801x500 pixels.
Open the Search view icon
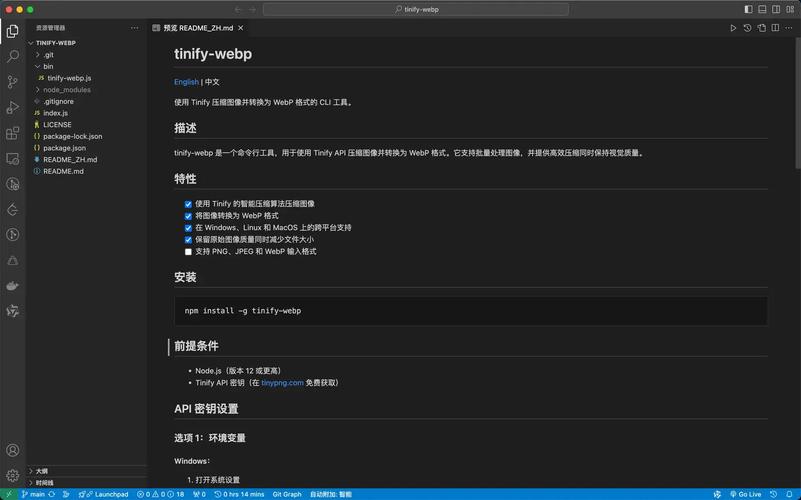tap(13, 56)
